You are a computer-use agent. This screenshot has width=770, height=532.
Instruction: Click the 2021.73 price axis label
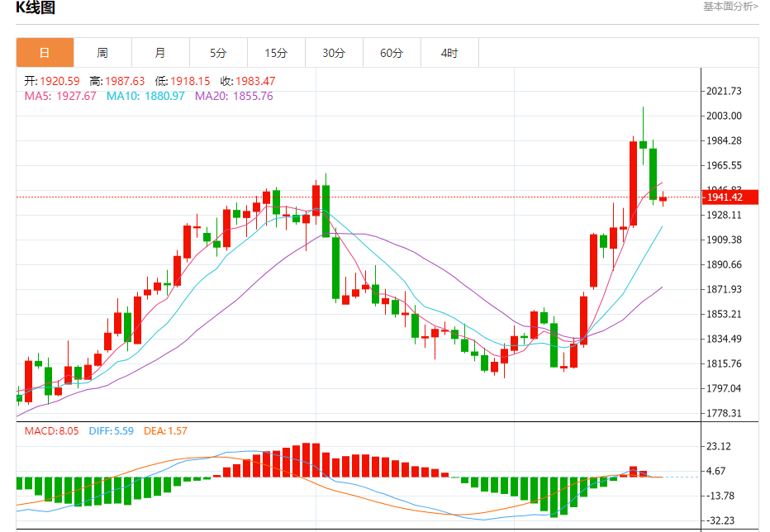click(724, 91)
